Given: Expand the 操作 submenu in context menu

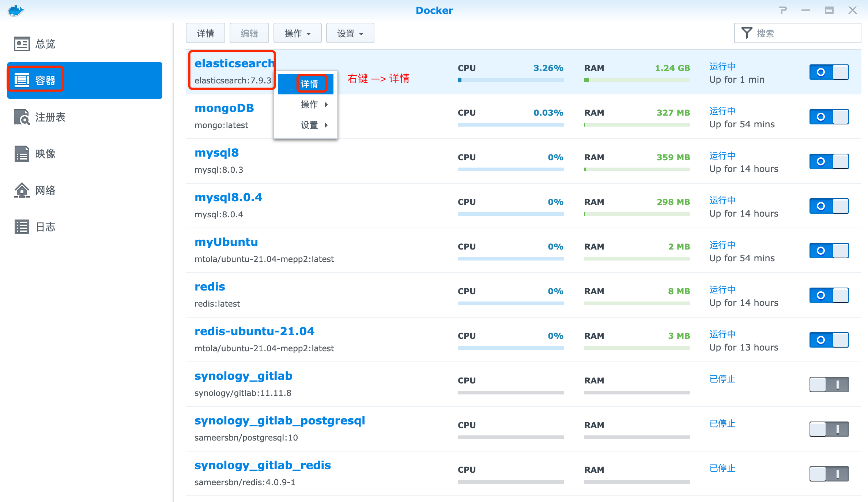Looking at the screenshot, I should (309, 105).
